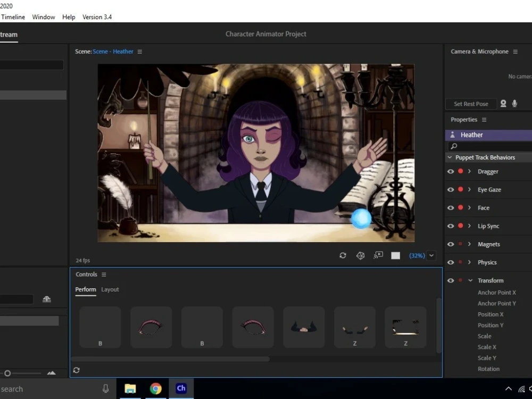Switch to the Layout tab in Controls

[110, 289]
